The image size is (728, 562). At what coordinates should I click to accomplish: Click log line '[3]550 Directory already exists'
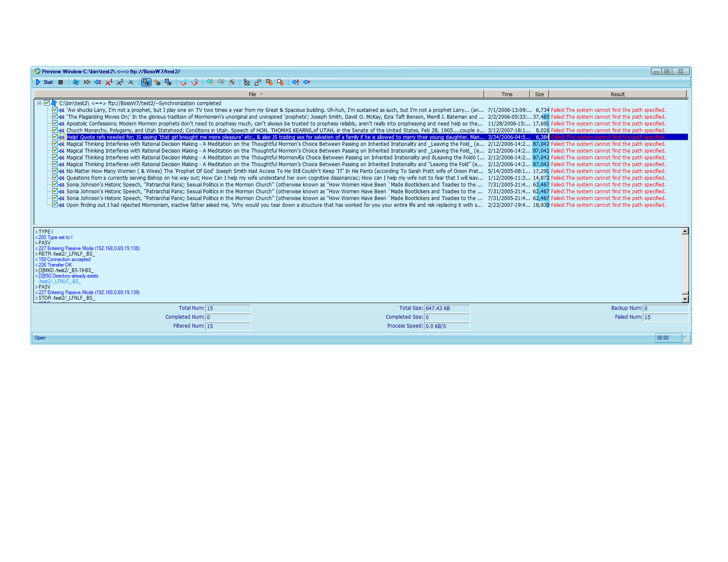67,276
